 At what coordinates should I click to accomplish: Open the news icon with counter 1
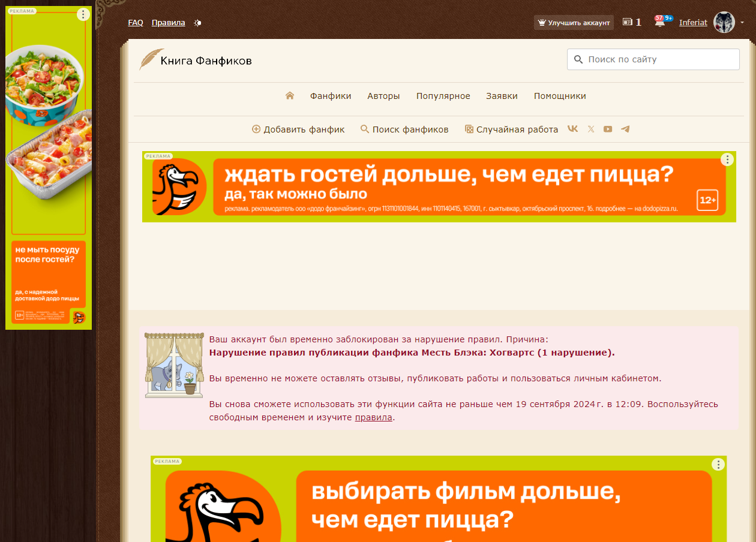point(632,22)
